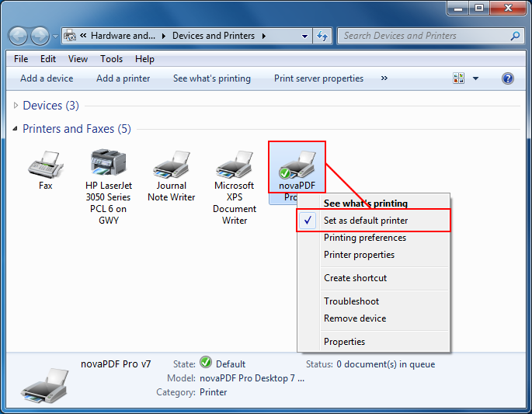
Task: Open the Edit menu
Action: pyautogui.click(x=48, y=59)
